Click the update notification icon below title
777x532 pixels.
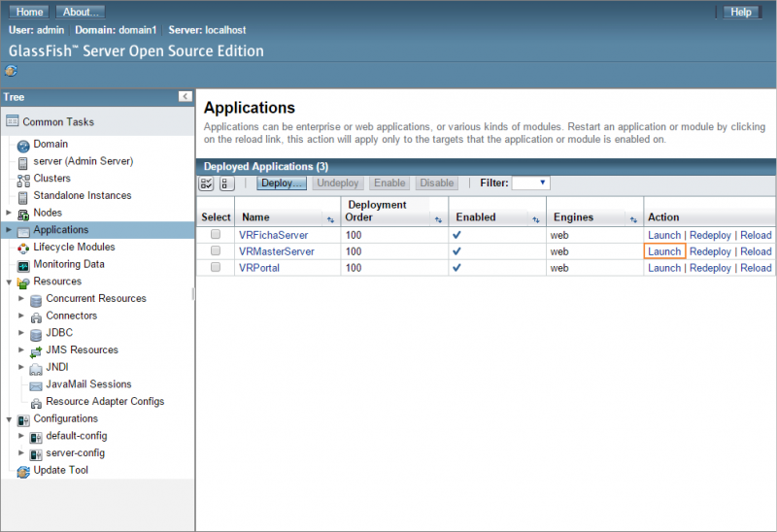click(x=11, y=71)
